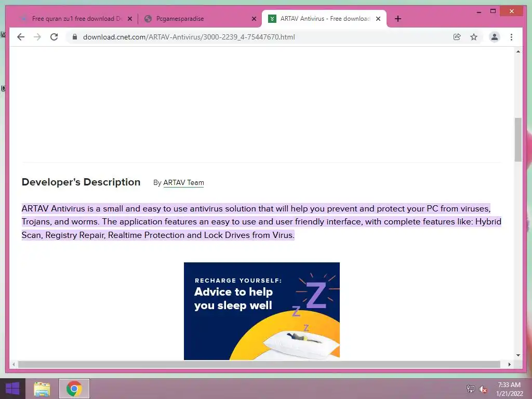Close the Pcgamesparadise tab
Image resolution: width=532 pixels, height=399 pixels.
tap(254, 19)
